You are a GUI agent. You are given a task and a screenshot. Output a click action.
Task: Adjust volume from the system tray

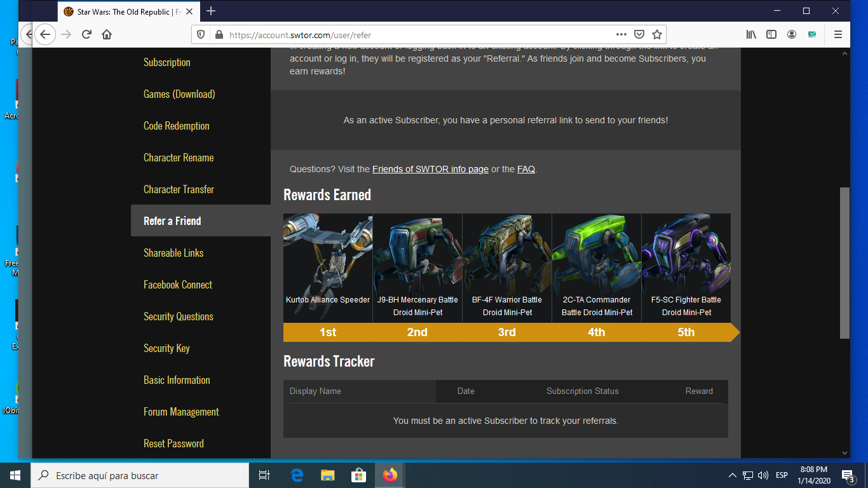click(x=763, y=475)
